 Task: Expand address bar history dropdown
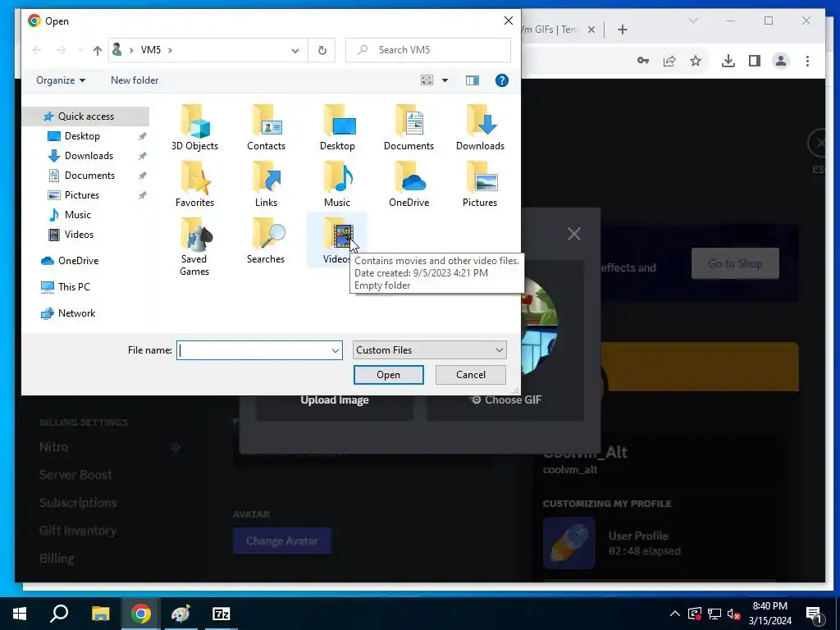[x=295, y=50]
